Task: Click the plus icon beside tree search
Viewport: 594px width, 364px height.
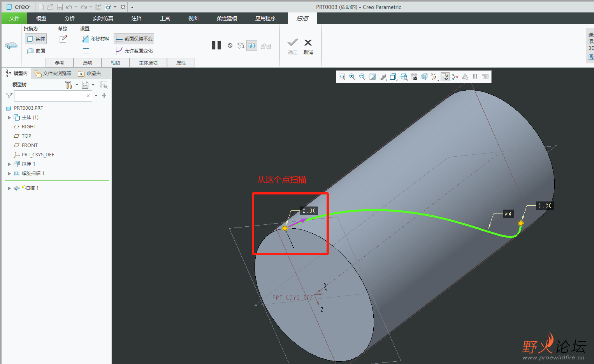Action: tap(104, 96)
